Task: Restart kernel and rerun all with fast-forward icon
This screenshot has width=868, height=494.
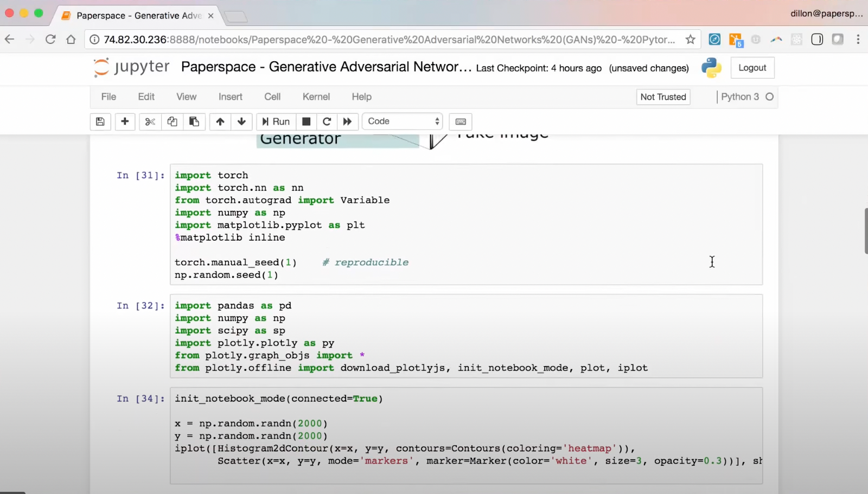Action: 347,121
